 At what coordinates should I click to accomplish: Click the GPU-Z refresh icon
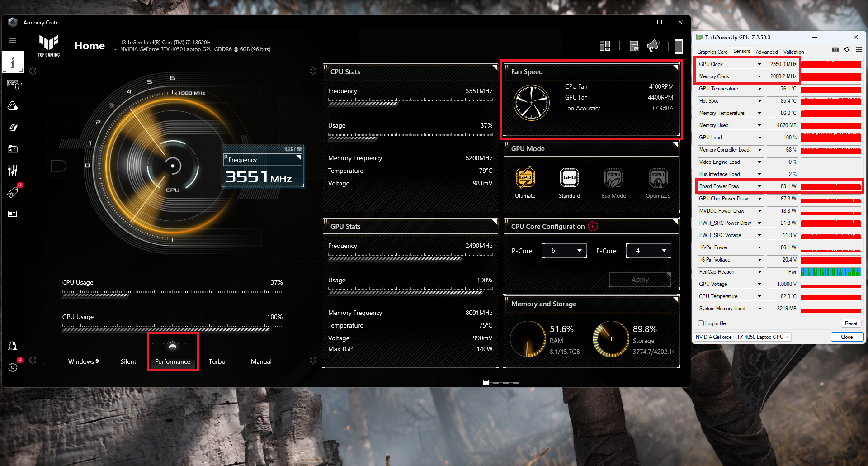click(847, 49)
